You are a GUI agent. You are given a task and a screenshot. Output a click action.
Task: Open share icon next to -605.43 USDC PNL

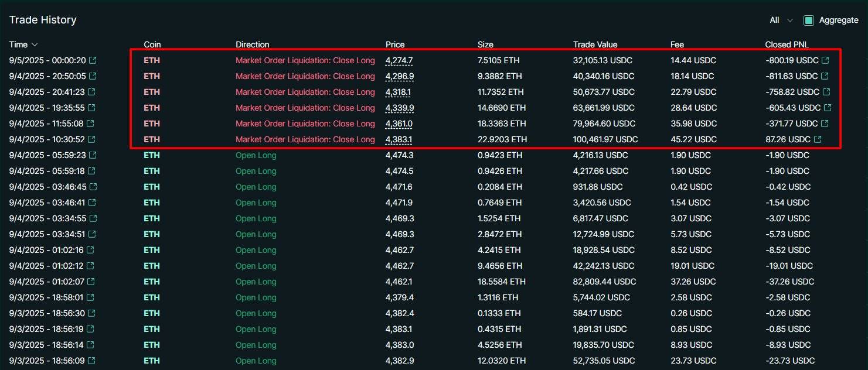828,108
